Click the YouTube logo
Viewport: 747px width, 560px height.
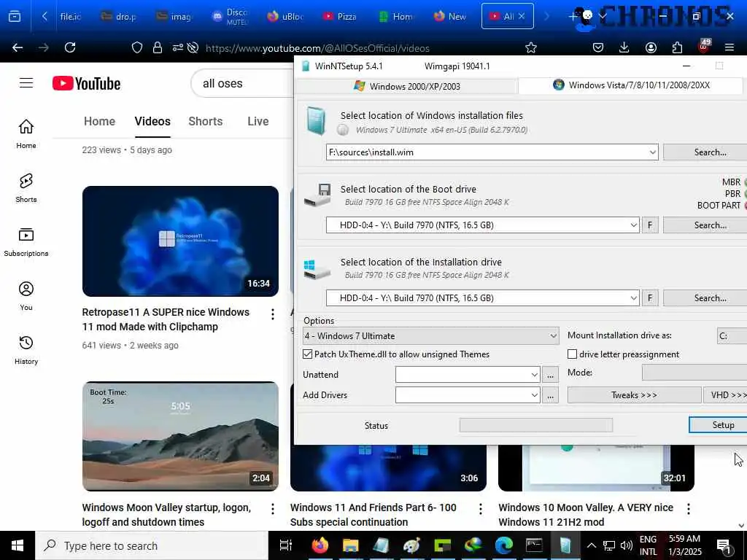(x=86, y=83)
